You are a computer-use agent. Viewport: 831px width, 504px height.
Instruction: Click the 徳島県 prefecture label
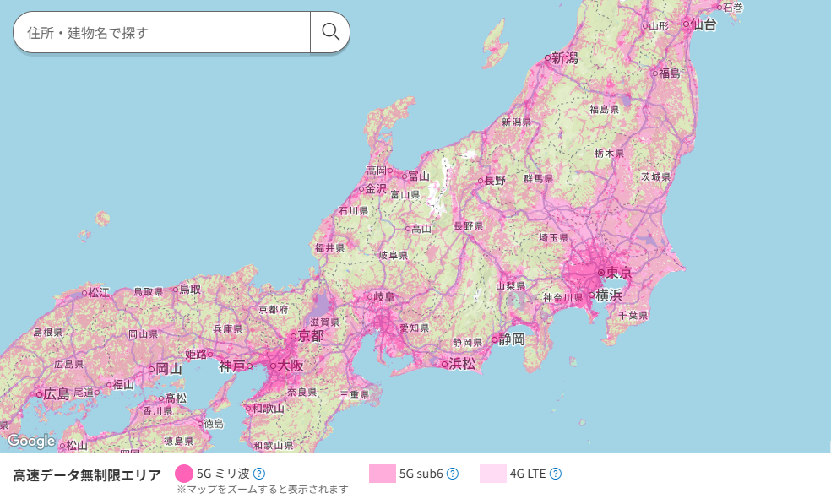click(178, 441)
